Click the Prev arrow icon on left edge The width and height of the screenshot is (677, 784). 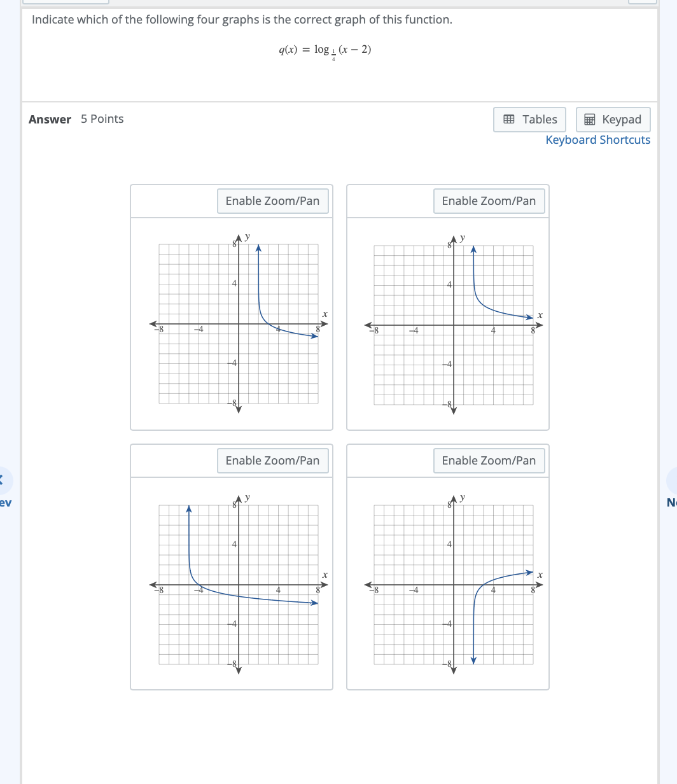coord(3,482)
